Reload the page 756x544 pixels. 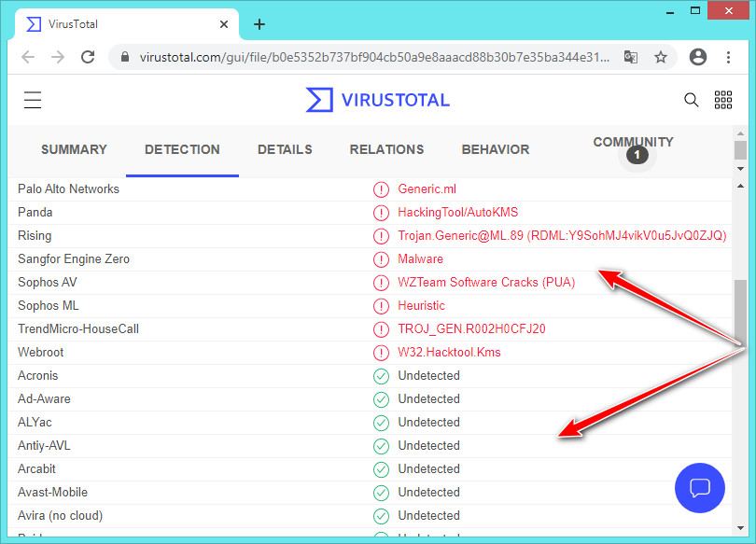click(88, 57)
